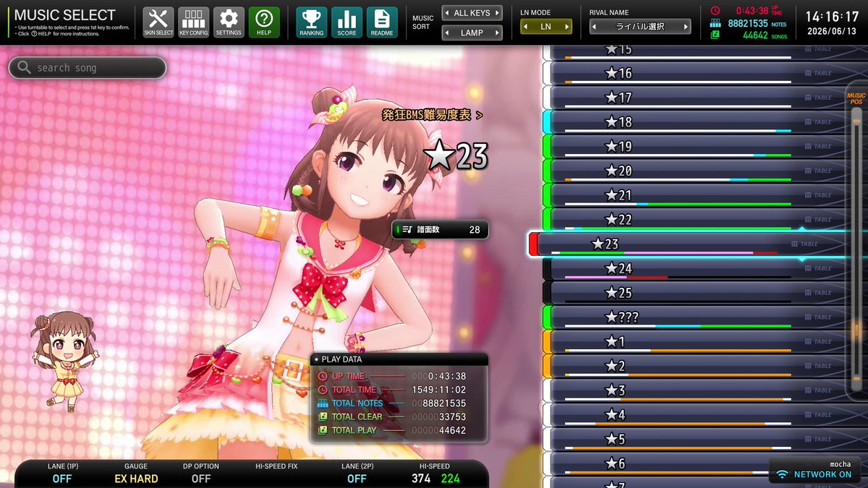Open the Readme document icon
This screenshot has width=868, height=488.
(x=382, y=22)
